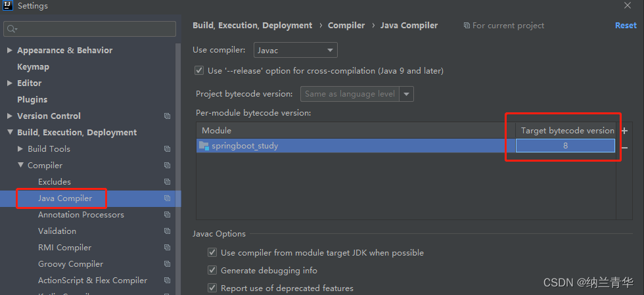Click the project-level icon beside Groovy Compiler
This screenshot has width=644, height=295.
[167, 264]
